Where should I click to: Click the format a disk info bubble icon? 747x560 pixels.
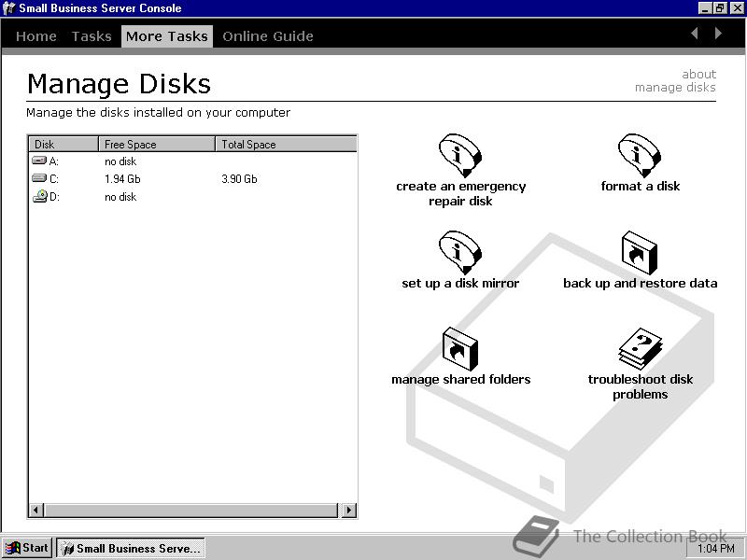click(640, 156)
